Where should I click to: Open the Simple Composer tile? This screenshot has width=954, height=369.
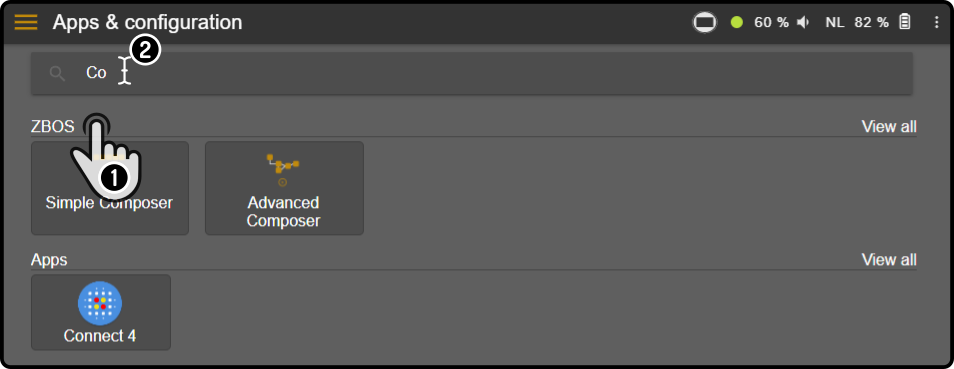click(x=110, y=188)
